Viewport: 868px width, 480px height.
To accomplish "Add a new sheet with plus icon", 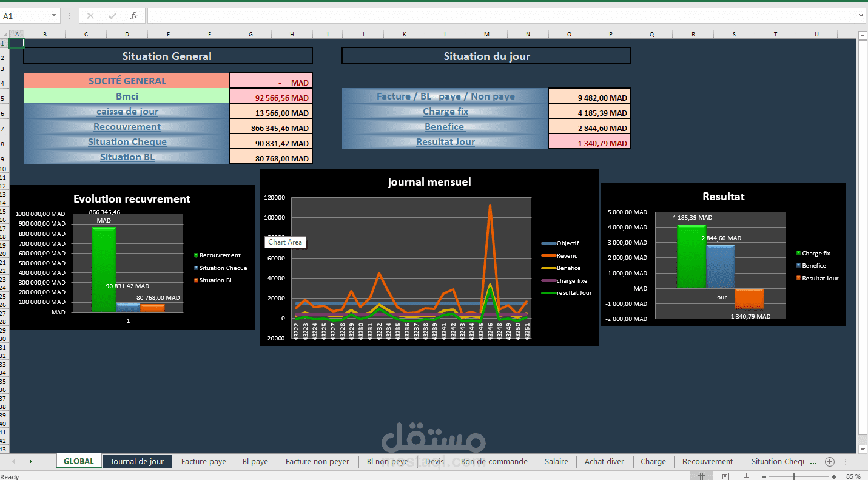I will click(x=830, y=462).
